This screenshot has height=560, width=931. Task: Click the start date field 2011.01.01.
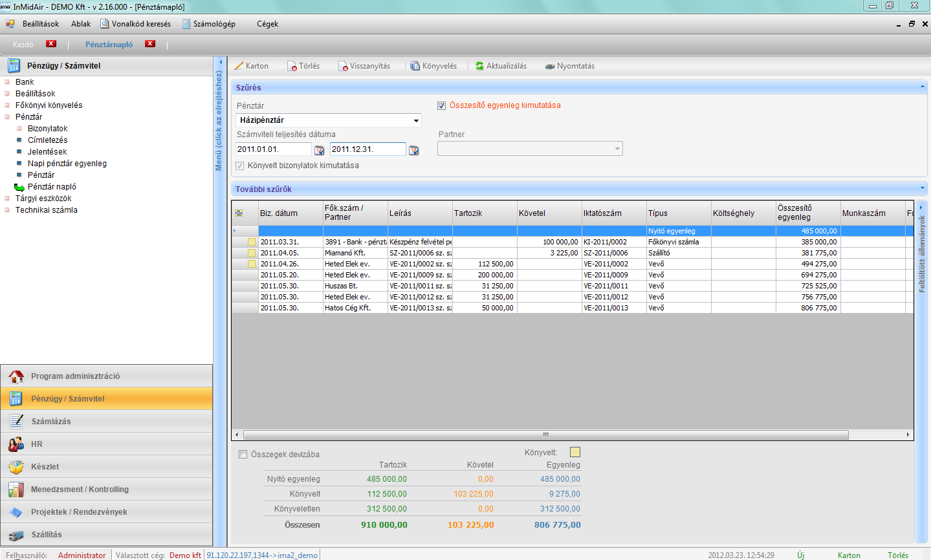273,149
